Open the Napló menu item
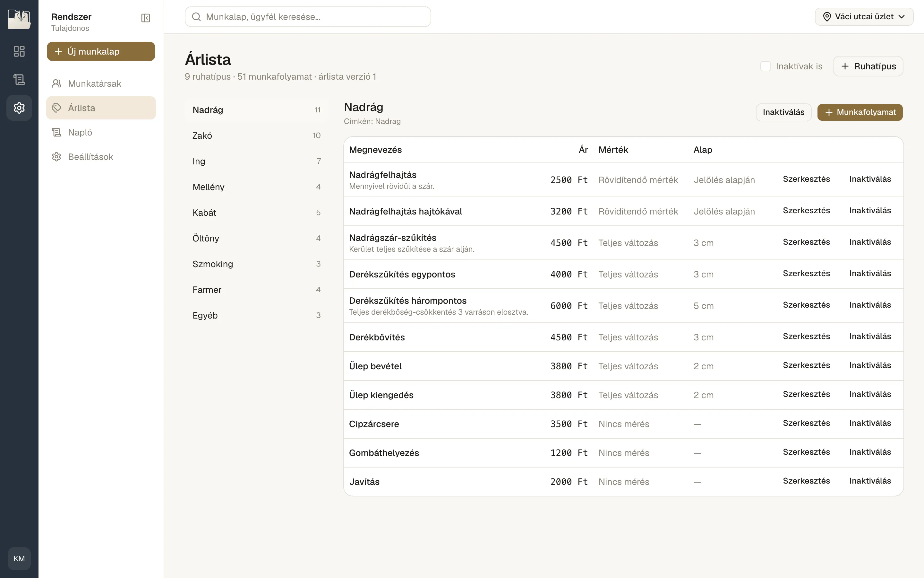 [101, 132]
